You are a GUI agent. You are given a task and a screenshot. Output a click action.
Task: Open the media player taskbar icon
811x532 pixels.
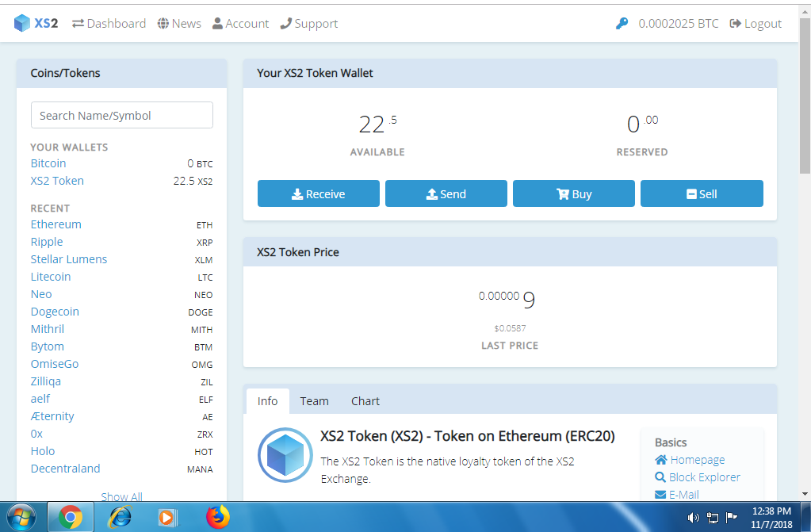click(167, 517)
